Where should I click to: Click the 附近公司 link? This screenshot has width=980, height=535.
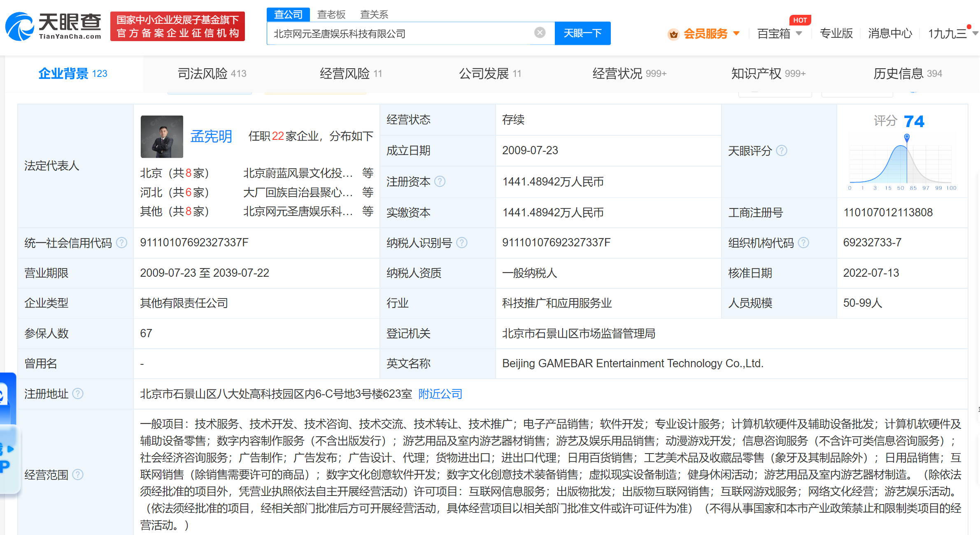(440, 394)
